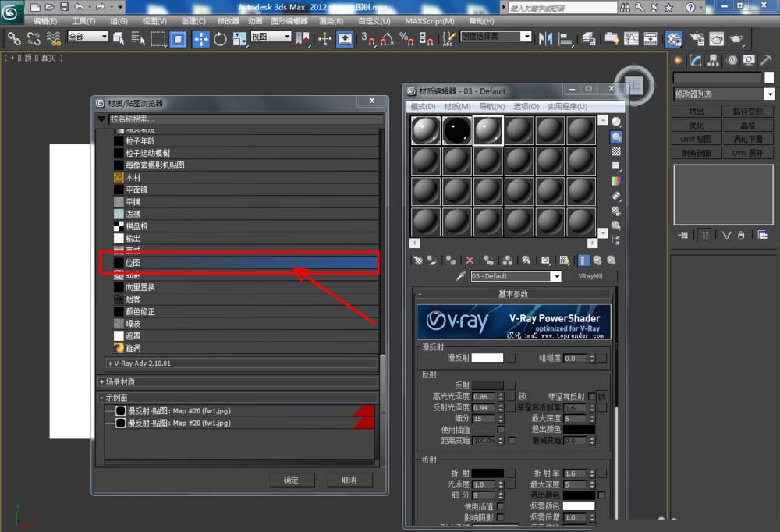Toggle the 3D Snaps icon
Image resolution: width=780 pixels, height=532 pixels.
[368, 38]
